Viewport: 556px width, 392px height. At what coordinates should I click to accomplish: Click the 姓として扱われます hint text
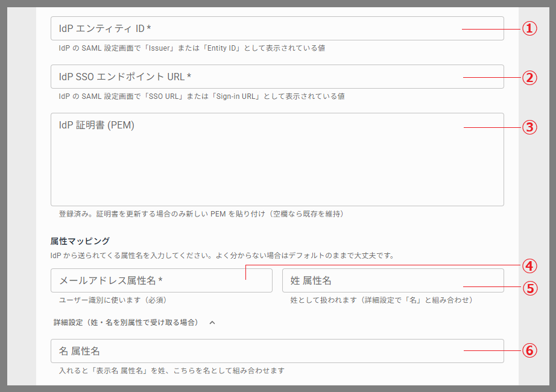point(382,300)
